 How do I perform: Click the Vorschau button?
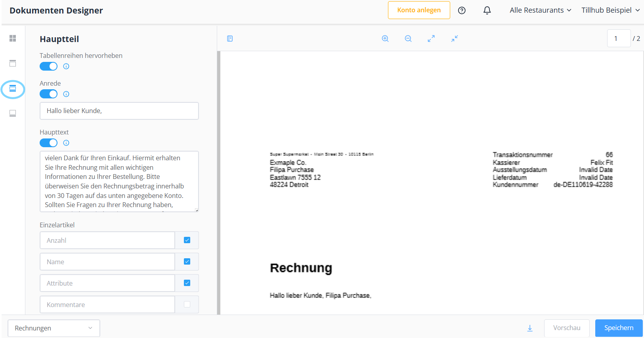[567, 328]
